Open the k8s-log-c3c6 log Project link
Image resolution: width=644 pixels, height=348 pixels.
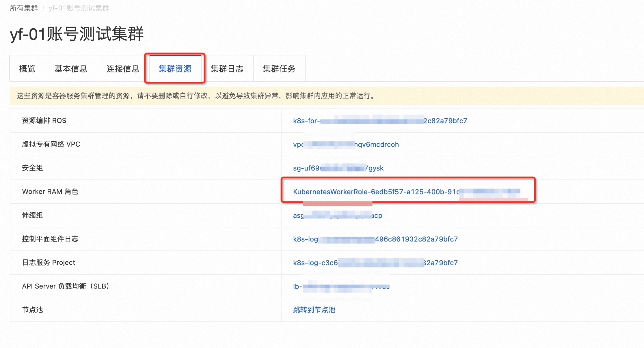(375, 263)
